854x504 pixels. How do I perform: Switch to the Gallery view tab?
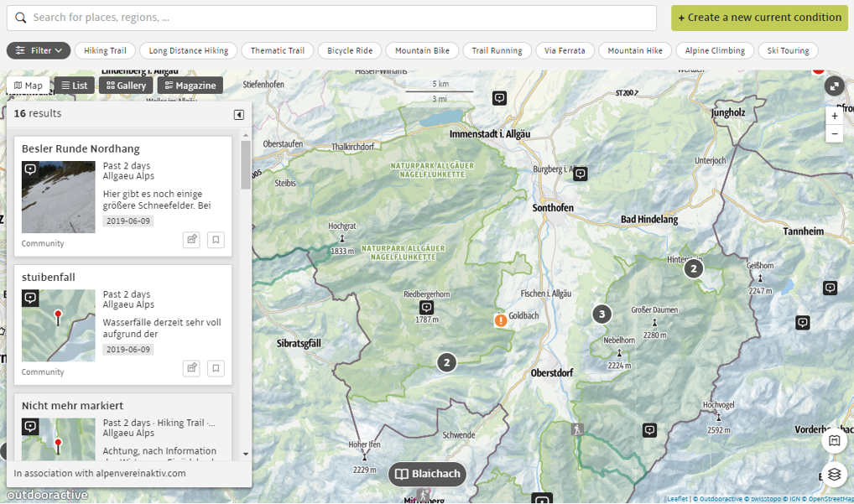pos(127,86)
